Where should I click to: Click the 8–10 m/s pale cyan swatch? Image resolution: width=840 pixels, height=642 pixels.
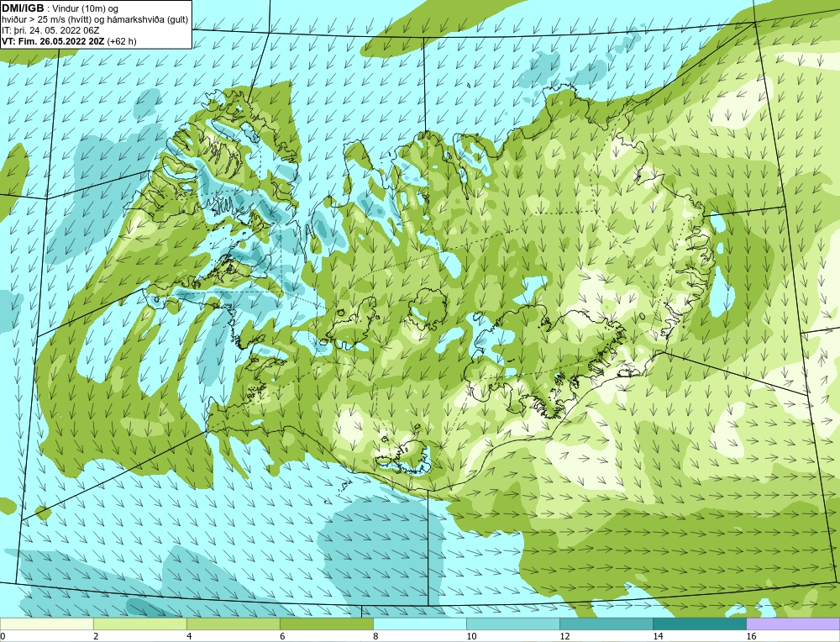[x=420, y=624]
